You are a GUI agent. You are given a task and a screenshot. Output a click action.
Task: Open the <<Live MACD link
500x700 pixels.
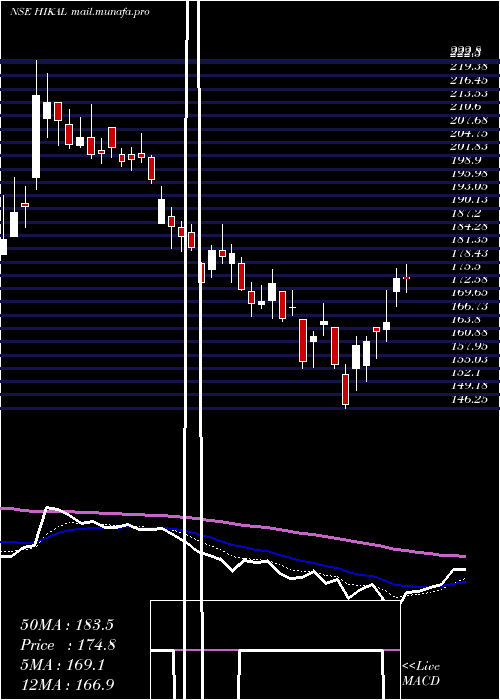coord(421,673)
